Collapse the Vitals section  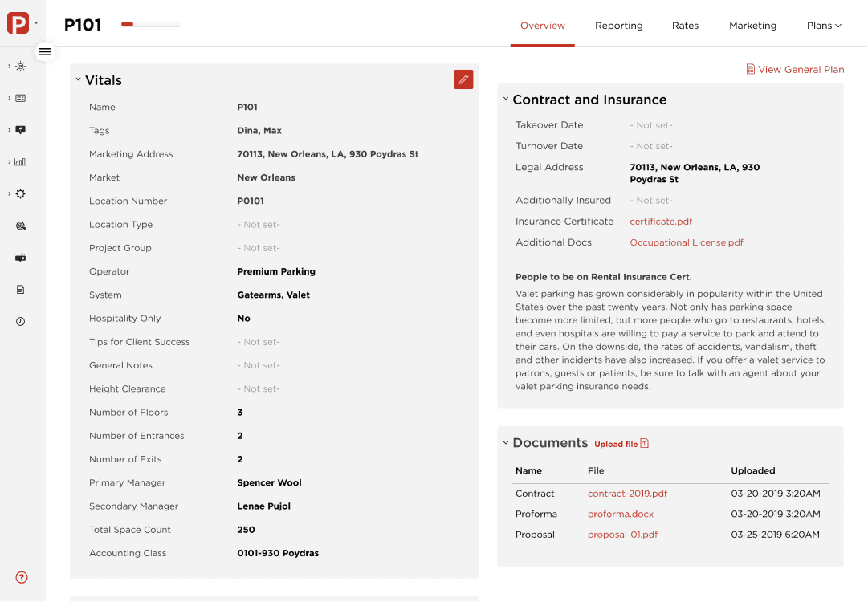[x=79, y=80]
